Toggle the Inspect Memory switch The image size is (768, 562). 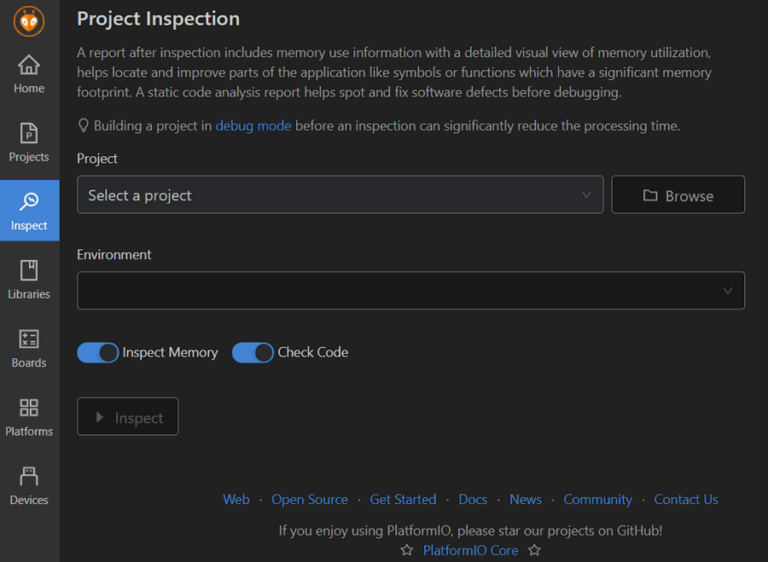[x=98, y=352]
